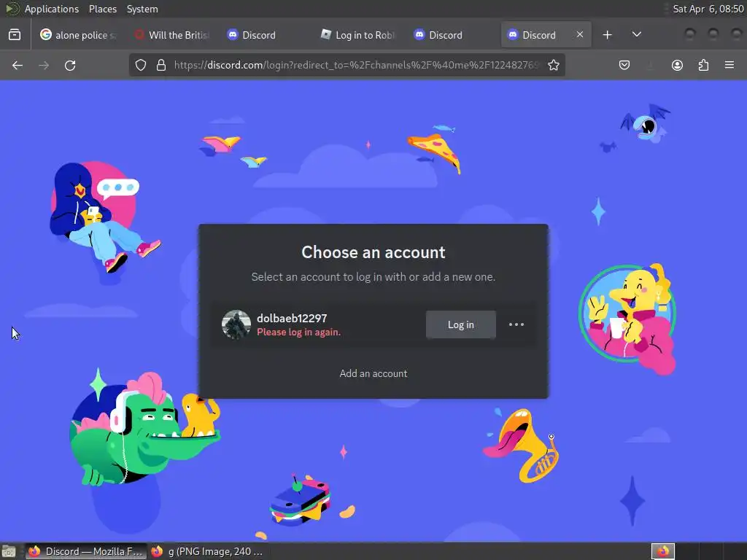The height and width of the screenshot is (560, 747).
Task: Click the Log in button for dolbaeb12297
Action: pyautogui.click(x=461, y=324)
